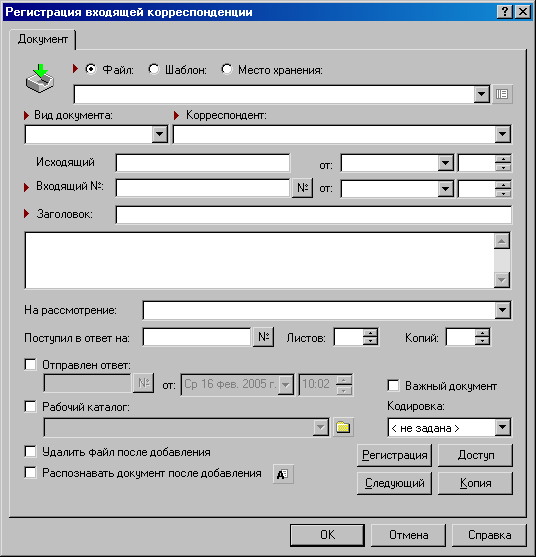Open the yellow folder browse icon
Image resolution: width=536 pixels, height=557 pixels.
click(343, 427)
